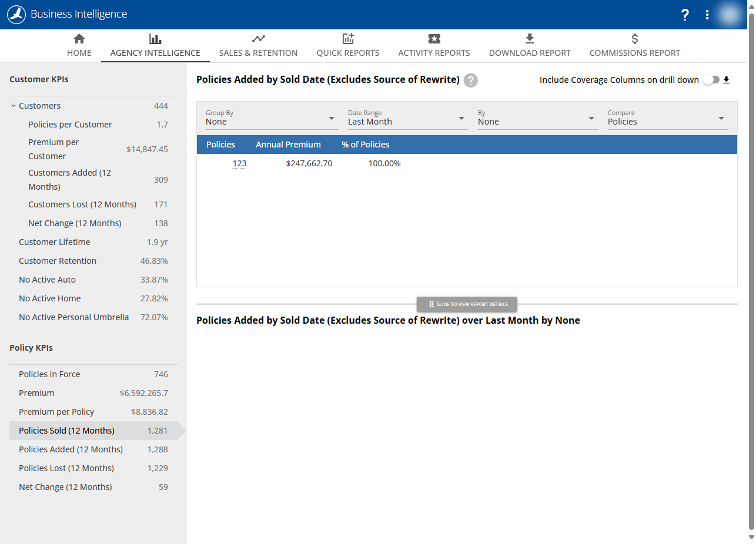This screenshot has width=756, height=544.
Task: Switch to the SALES & RETENTION tab
Action: 258,46
